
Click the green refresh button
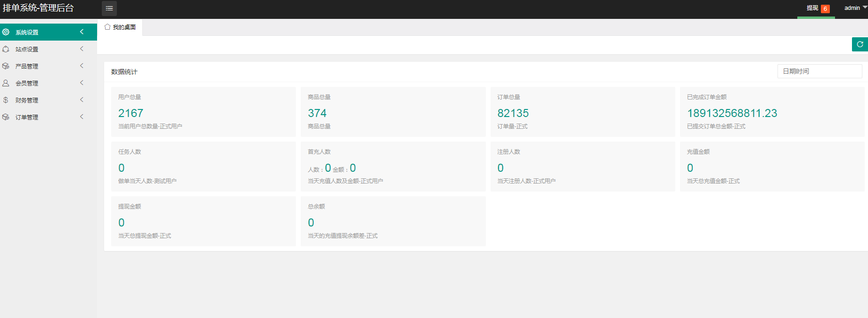[x=860, y=44]
